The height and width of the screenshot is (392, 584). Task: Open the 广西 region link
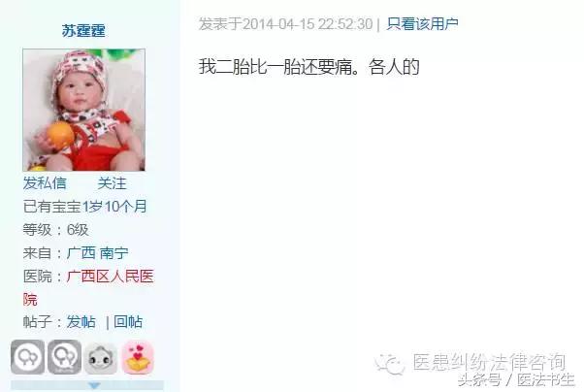coord(81,253)
